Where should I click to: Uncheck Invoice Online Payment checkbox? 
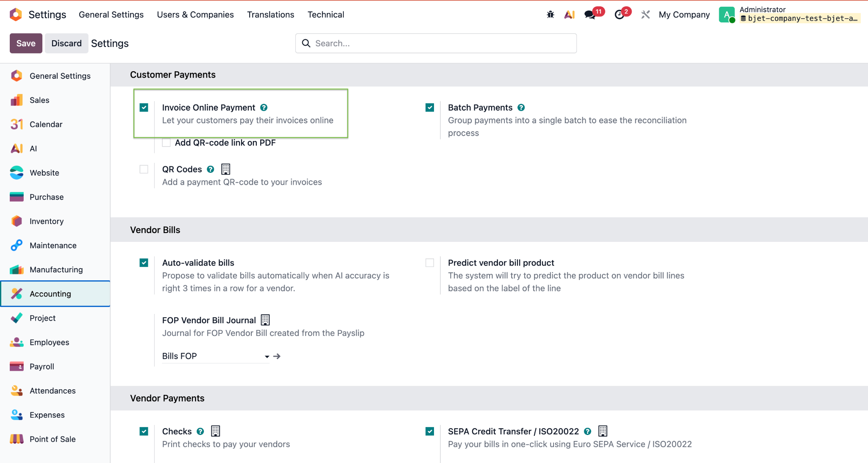[144, 108]
